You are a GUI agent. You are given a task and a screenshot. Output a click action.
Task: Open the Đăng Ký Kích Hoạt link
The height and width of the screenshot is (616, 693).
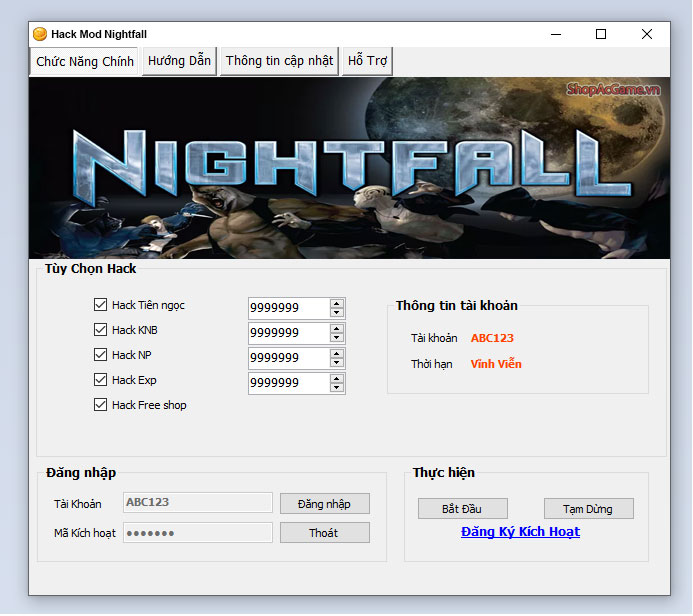point(520,532)
